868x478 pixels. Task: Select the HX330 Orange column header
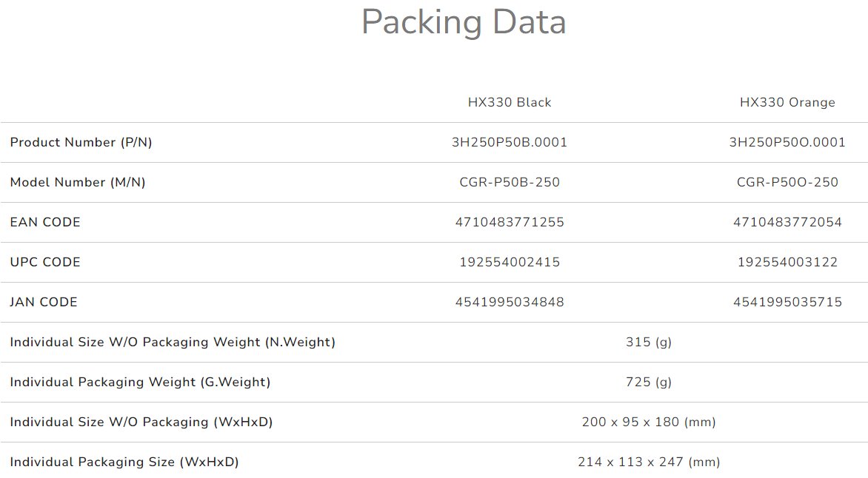(x=787, y=103)
